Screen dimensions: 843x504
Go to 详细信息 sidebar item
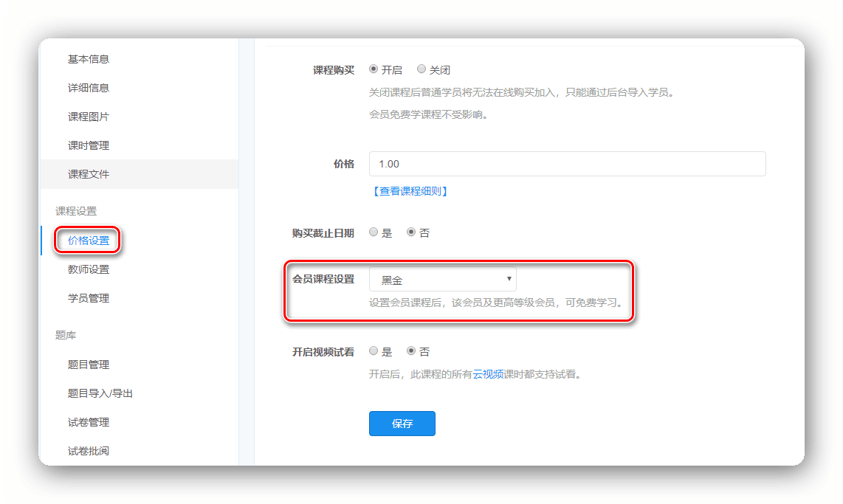(x=89, y=88)
